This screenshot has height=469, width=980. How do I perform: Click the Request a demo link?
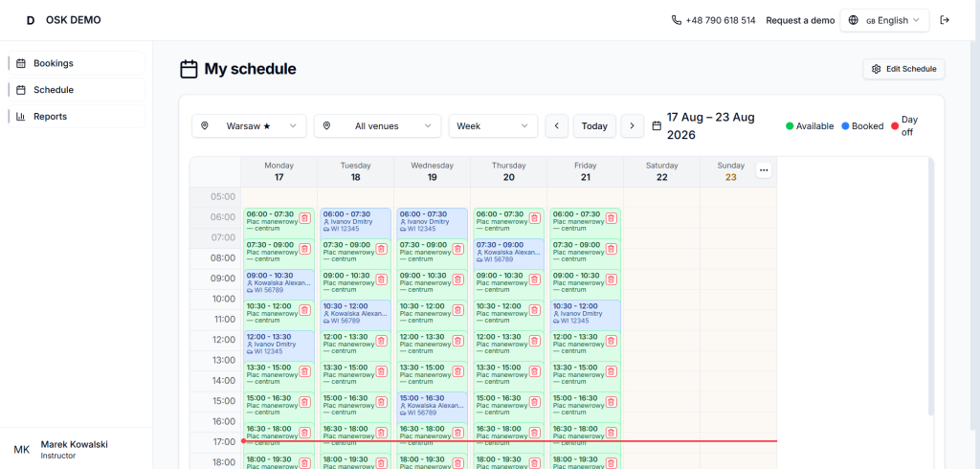(800, 20)
